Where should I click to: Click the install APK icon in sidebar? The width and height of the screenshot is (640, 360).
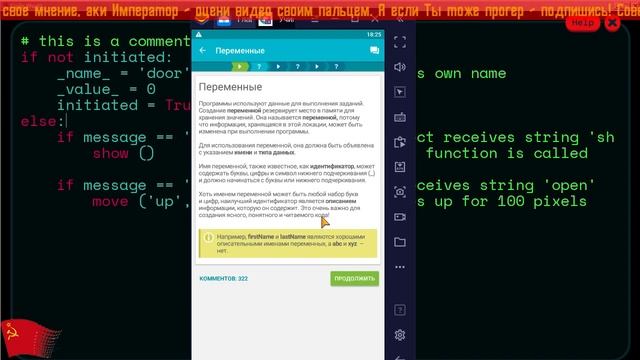[x=400, y=167]
